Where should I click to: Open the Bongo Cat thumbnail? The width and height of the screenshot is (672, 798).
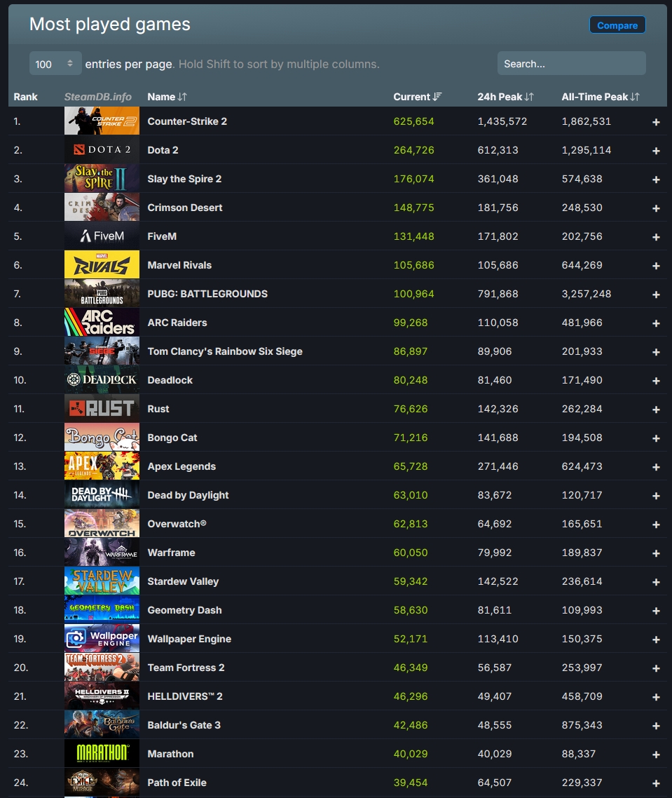102,437
